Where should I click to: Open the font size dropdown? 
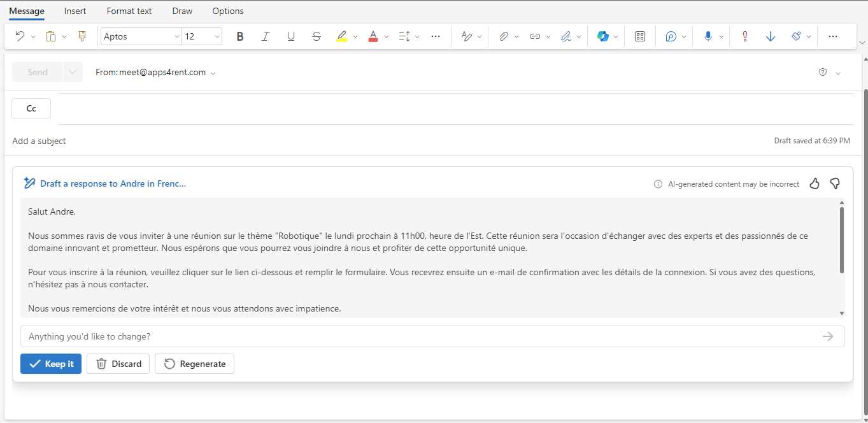tap(217, 36)
